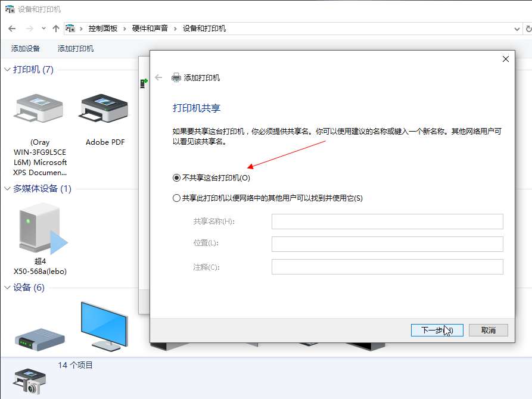Click the 打印机共享 heading text
The image size is (532, 399).
coord(197,108)
